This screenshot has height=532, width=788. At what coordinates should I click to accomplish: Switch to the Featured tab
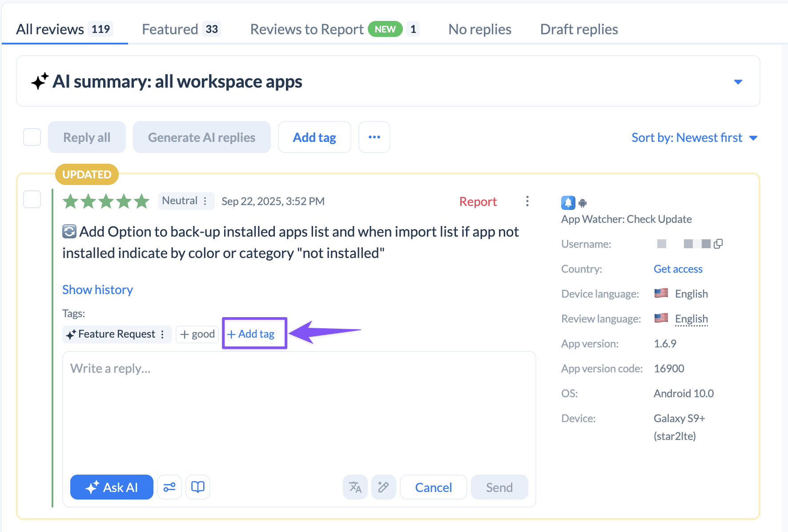(x=181, y=29)
